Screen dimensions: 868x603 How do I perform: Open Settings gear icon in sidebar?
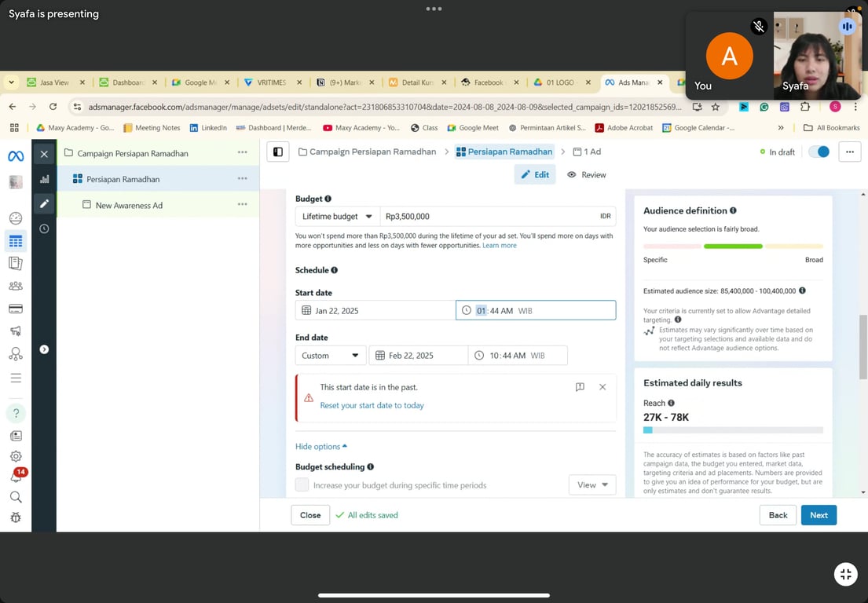pyautogui.click(x=16, y=456)
